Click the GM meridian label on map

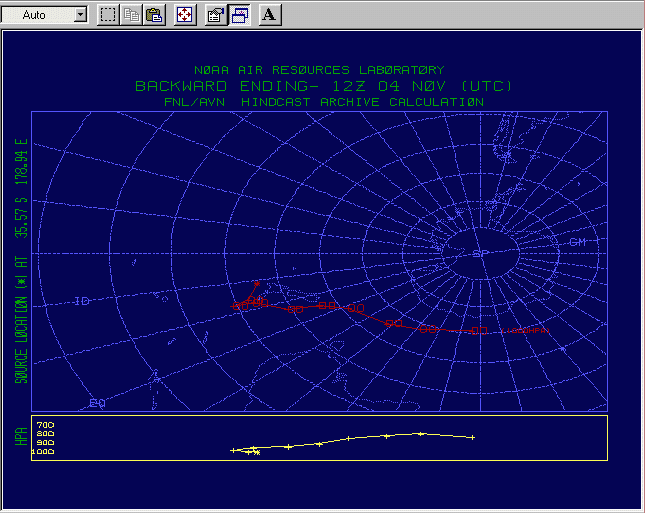(577, 243)
